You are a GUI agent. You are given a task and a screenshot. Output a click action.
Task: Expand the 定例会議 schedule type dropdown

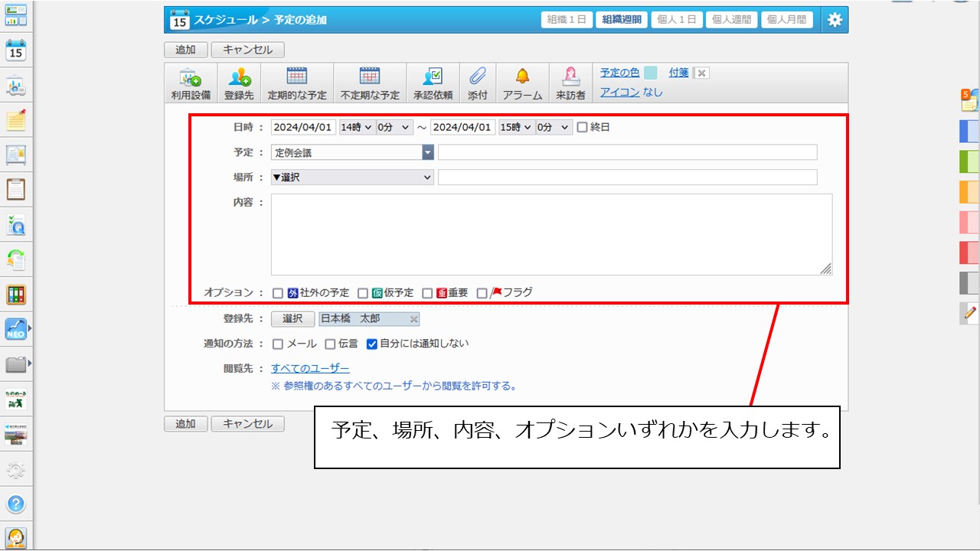coord(427,153)
